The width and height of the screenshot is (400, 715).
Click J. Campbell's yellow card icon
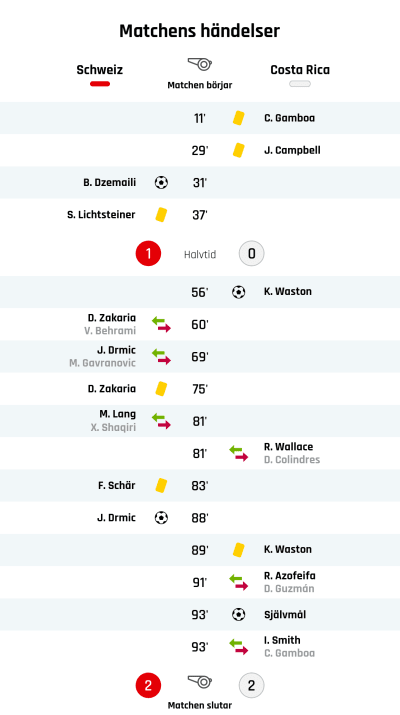click(x=238, y=150)
